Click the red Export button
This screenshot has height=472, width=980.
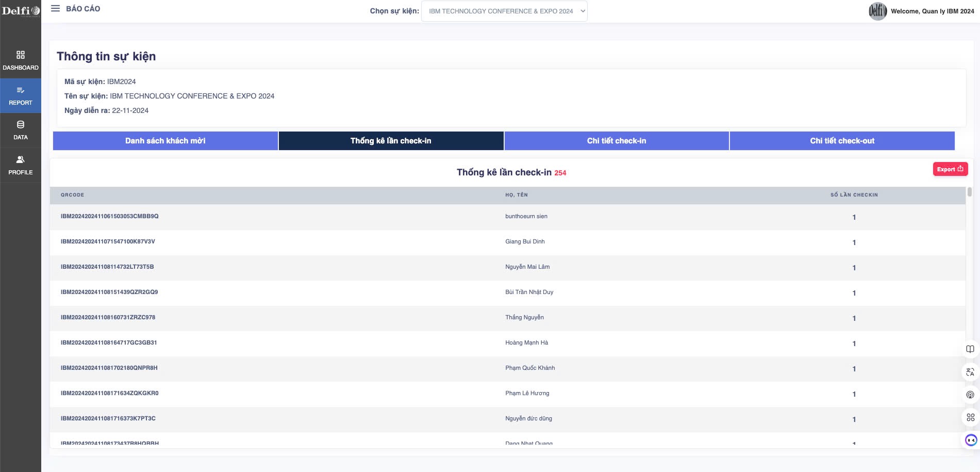(950, 169)
